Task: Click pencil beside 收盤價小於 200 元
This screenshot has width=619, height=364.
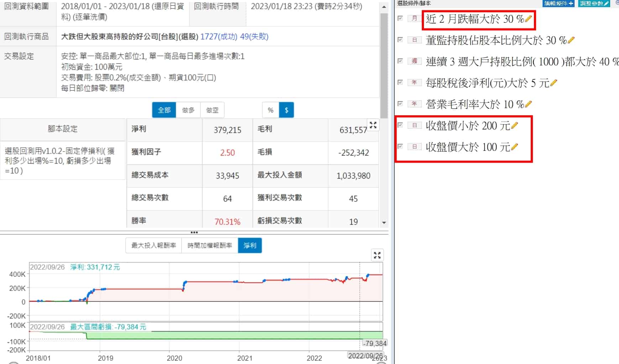Action: [x=514, y=125]
